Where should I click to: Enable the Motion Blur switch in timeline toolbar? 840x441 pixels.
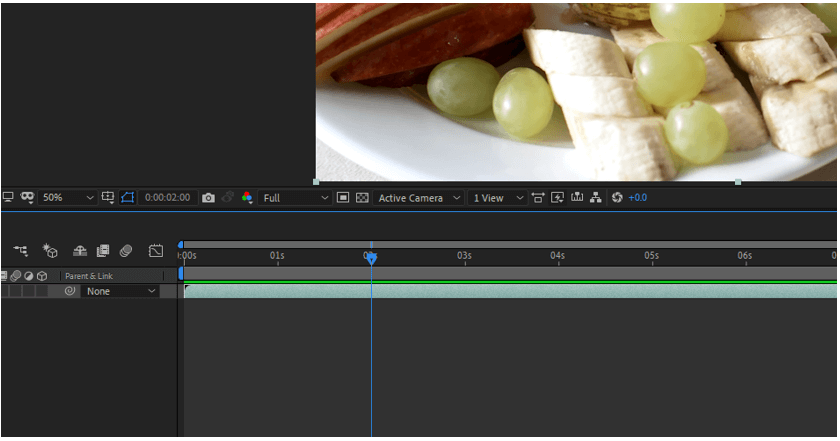click(x=126, y=250)
